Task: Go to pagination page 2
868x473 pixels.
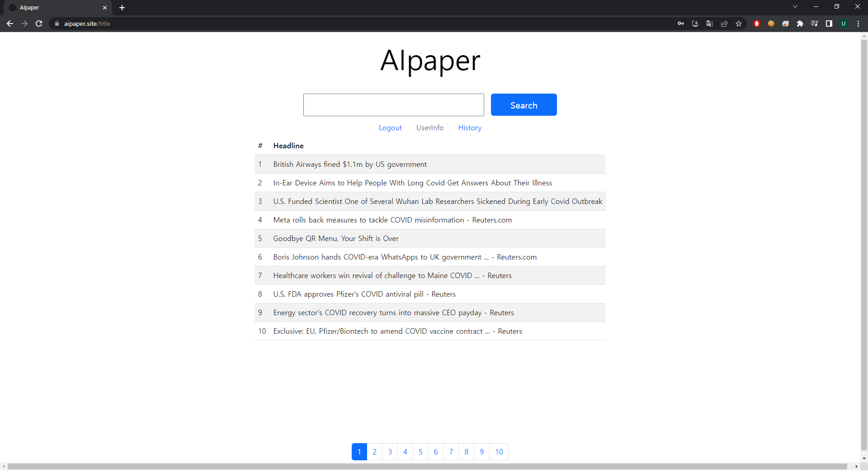Action: click(x=375, y=452)
